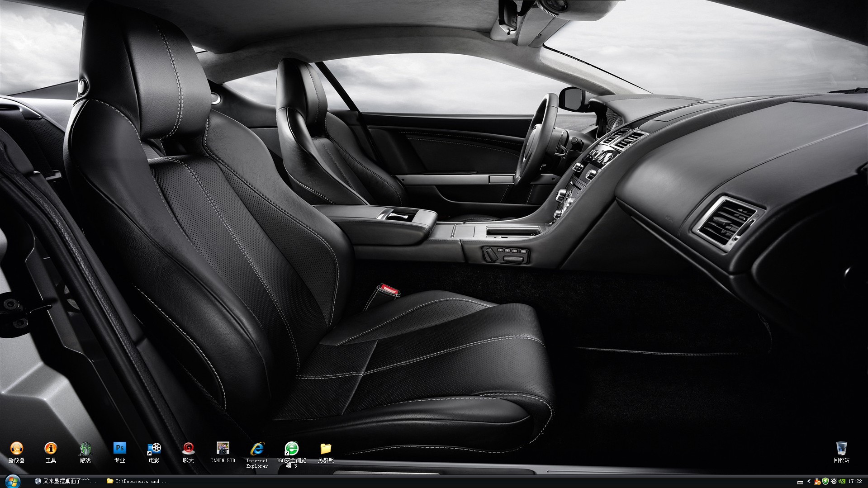Open the 聊天 chat desktop icon
Screen dimensions: 868x488
click(188, 452)
